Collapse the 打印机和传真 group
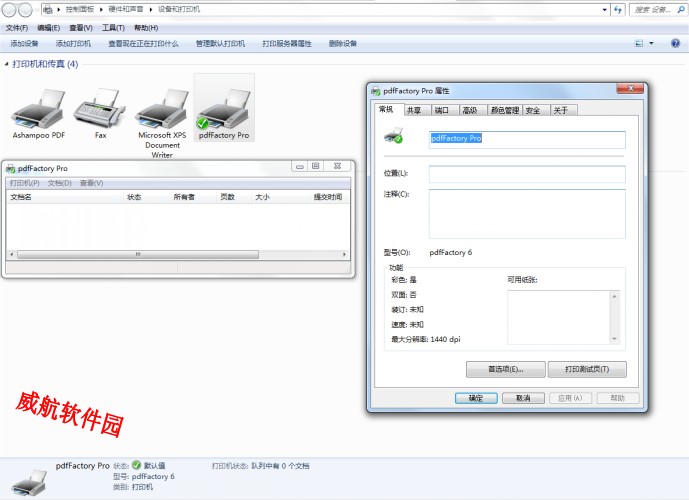 [x=7, y=64]
